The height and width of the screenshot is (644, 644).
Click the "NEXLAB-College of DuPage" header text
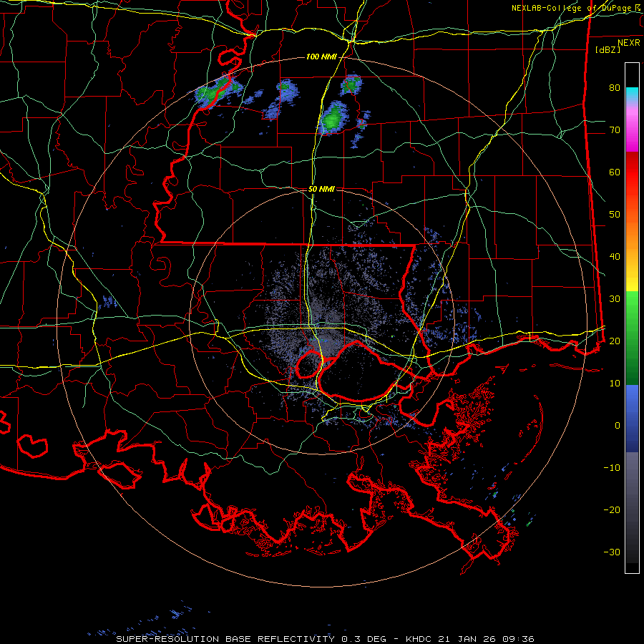572,8
